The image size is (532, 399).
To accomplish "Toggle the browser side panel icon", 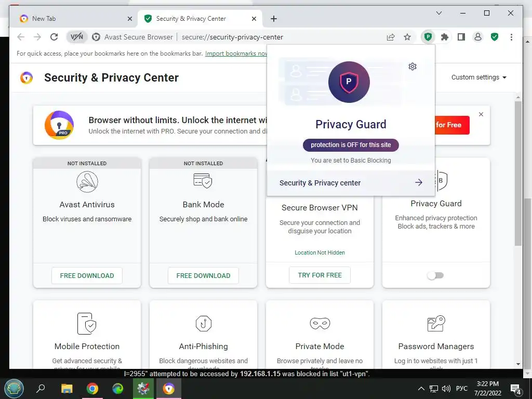I will [x=461, y=37].
